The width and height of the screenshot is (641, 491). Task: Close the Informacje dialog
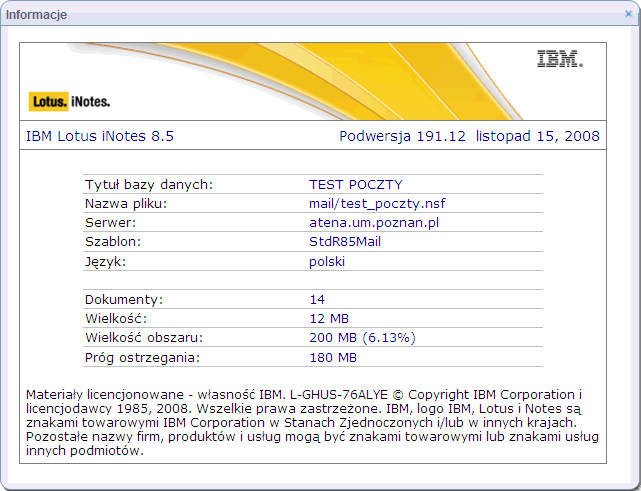click(629, 14)
